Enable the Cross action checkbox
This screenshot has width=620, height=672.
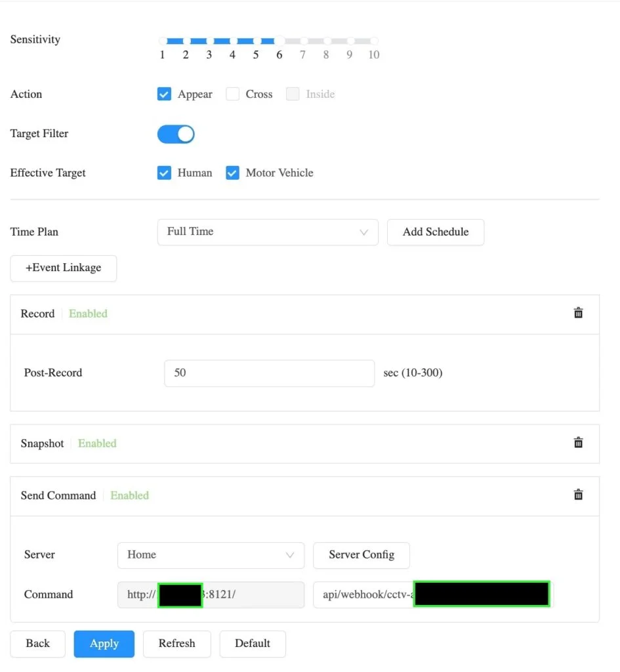click(232, 94)
